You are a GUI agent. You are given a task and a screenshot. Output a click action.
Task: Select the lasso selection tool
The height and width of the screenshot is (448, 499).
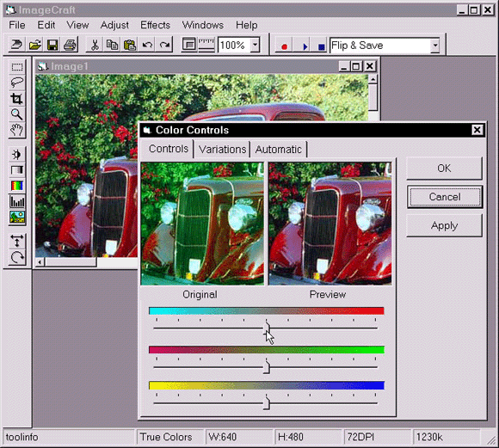pos(17,83)
